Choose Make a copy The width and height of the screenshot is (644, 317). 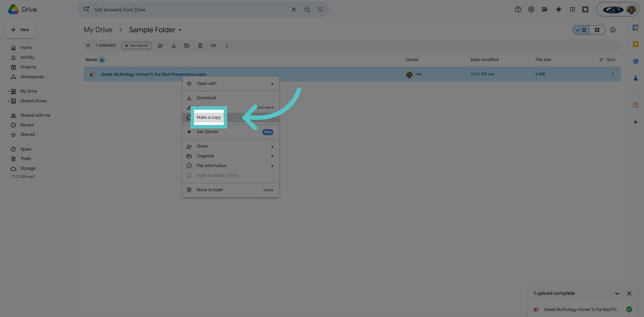click(x=209, y=117)
